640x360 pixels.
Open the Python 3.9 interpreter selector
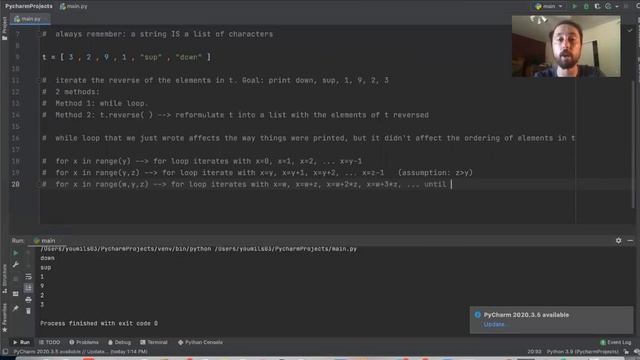coord(582,351)
